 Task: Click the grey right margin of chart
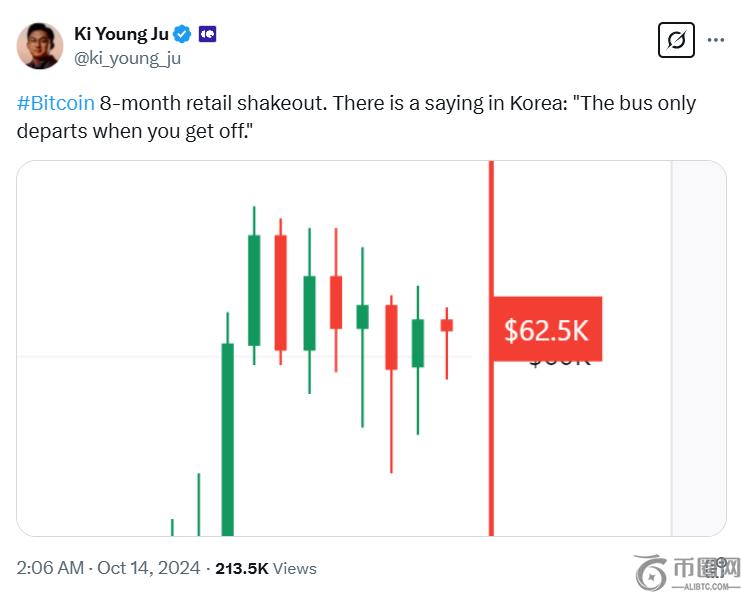698,348
